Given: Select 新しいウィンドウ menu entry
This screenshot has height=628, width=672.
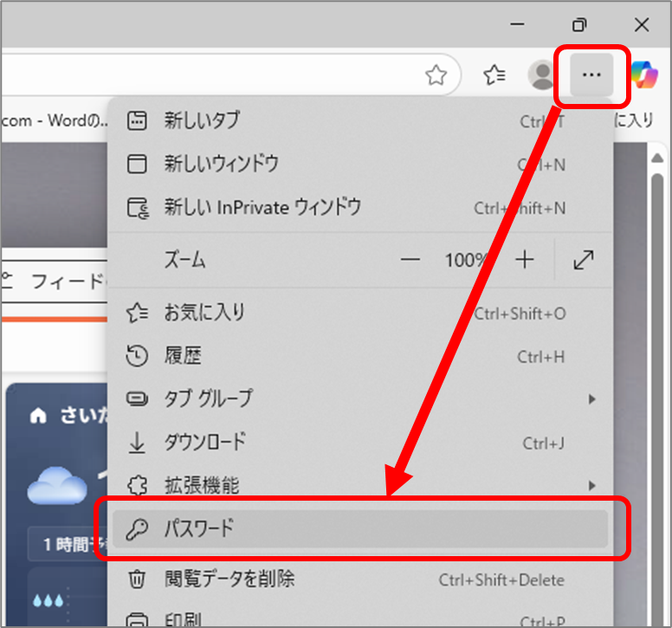Looking at the screenshot, I should 360,165.
